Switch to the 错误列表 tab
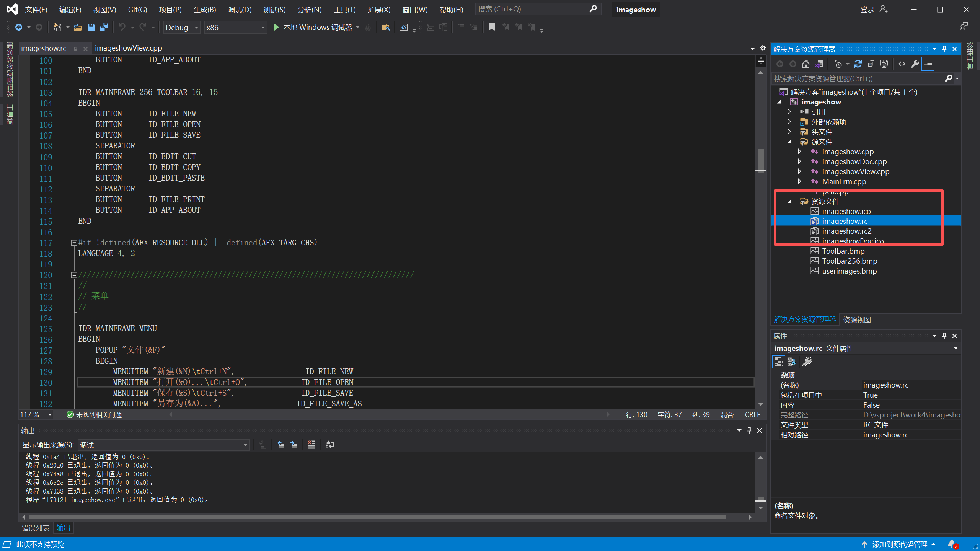The width and height of the screenshot is (980, 551). coord(36,528)
